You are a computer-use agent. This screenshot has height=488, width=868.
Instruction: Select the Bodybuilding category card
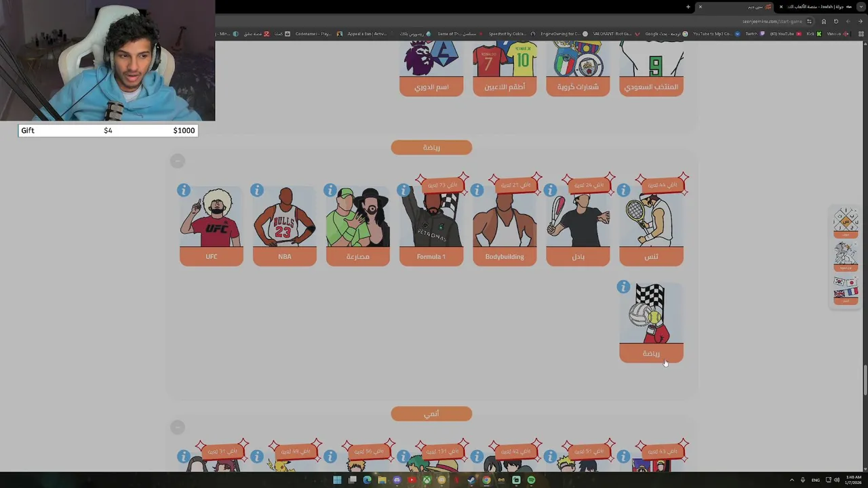(x=505, y=226)
